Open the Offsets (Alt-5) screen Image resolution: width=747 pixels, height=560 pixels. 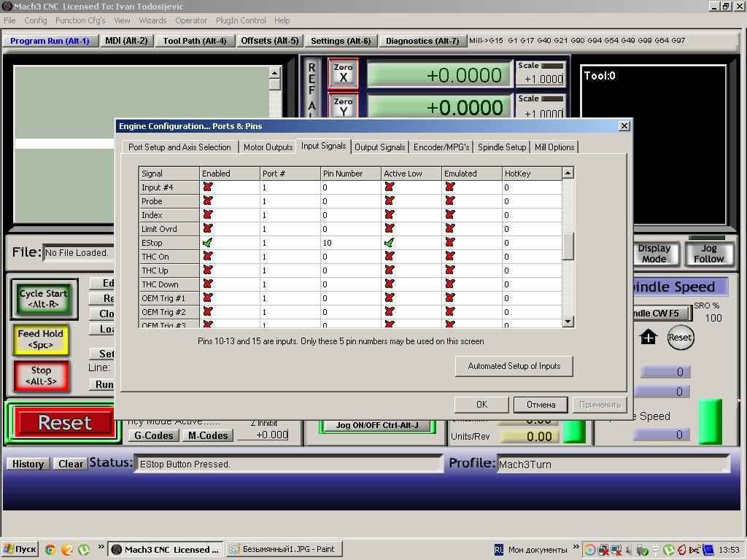pyautogui.click(x=270, y=41)
